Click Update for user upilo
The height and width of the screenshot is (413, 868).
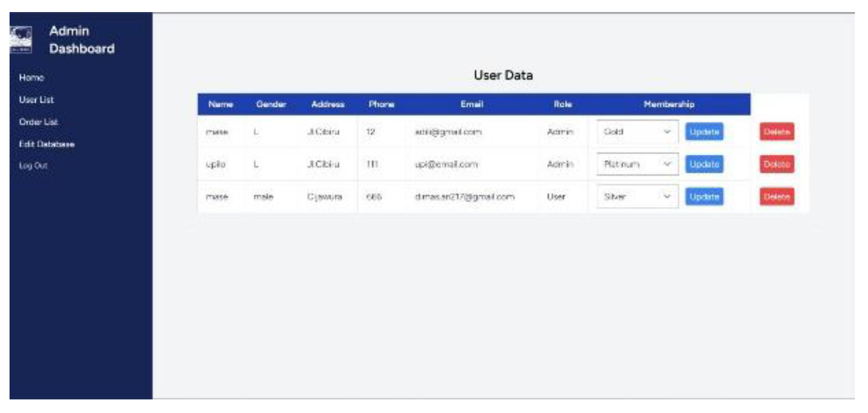[x=704, y=164]
